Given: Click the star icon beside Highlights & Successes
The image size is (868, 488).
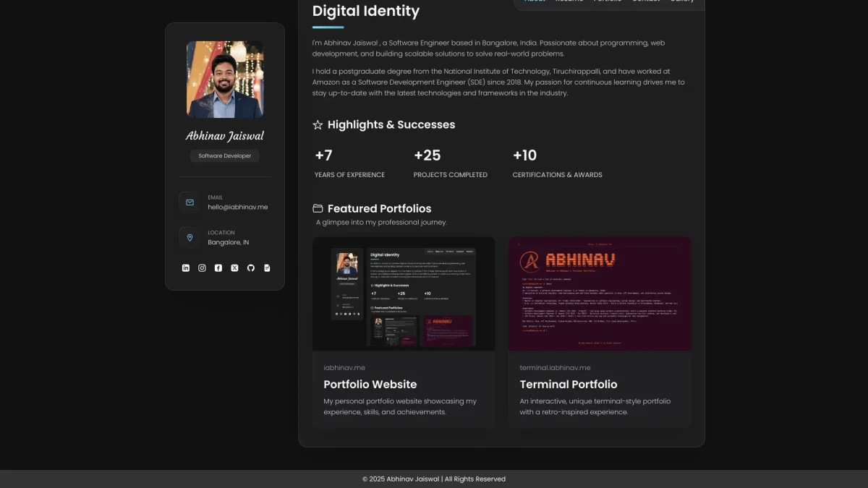Looking at the screenshot, I should tap(317, 124).
